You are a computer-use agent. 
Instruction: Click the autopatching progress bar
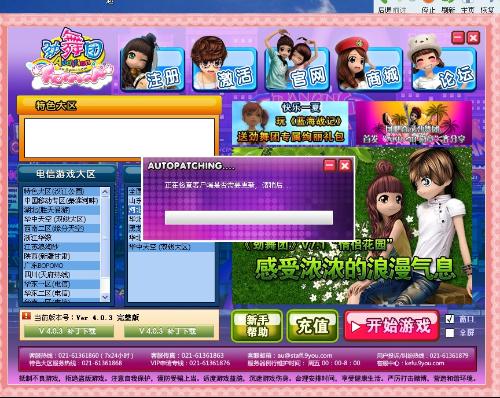249,218
